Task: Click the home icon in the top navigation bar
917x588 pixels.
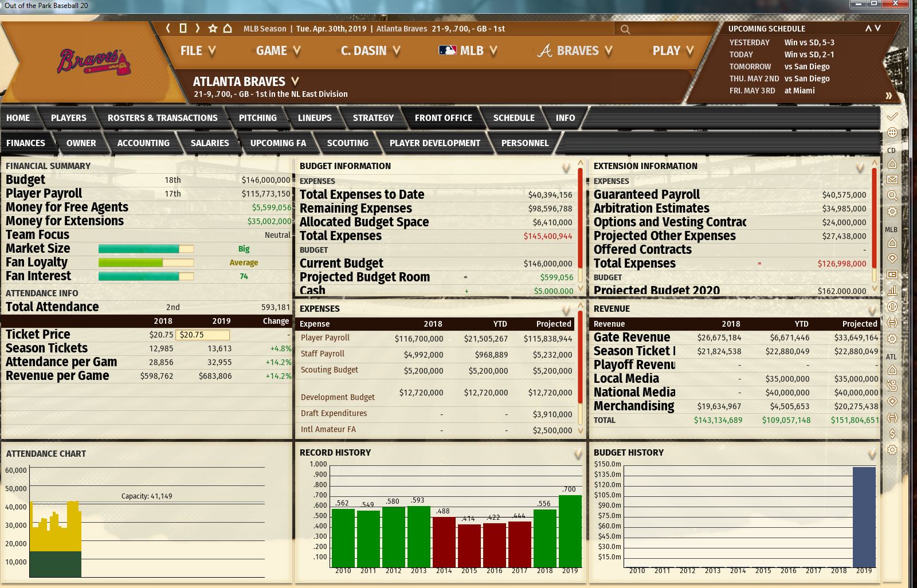Action: coord(228,28)
